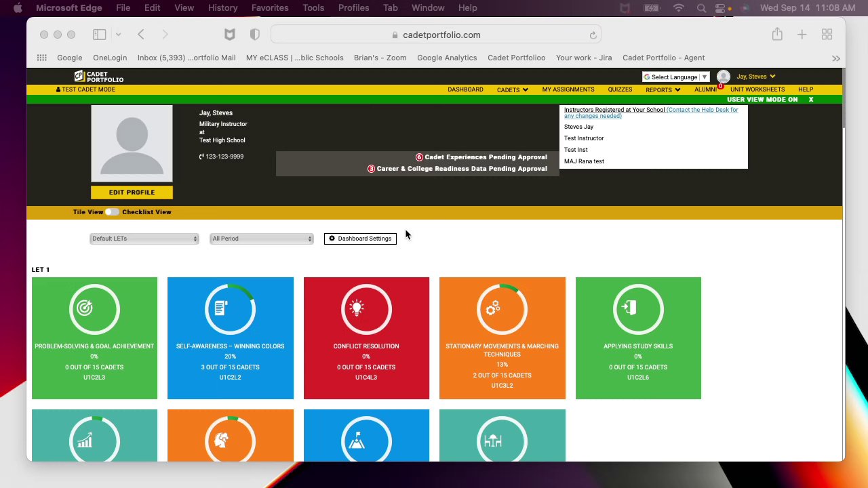The width and height of the screenshot is (868, 488).
Task: Open the Alumni nav item
Action: pos(705,89)
